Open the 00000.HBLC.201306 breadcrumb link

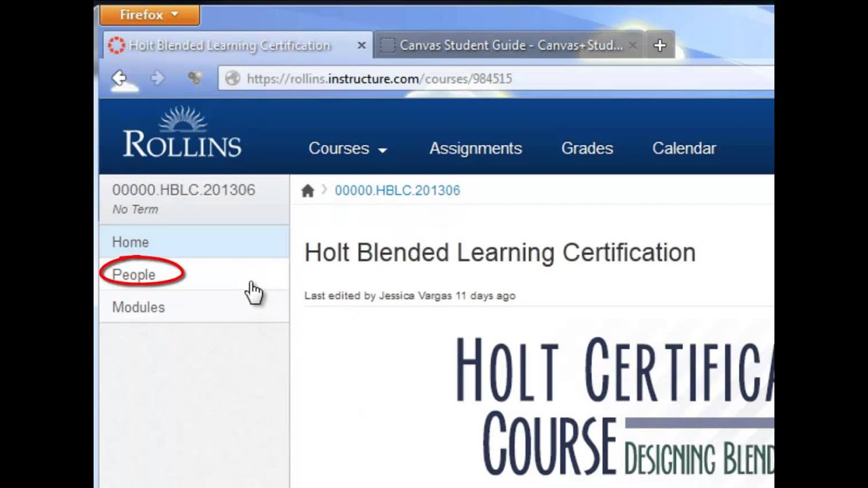tap(397, 190)
